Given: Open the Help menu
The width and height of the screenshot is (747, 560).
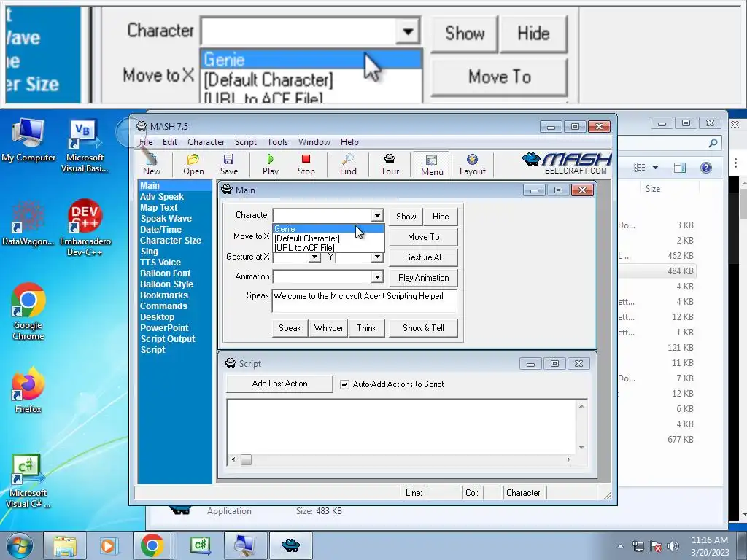Looking at the screenshot, I should coord(349,142).
